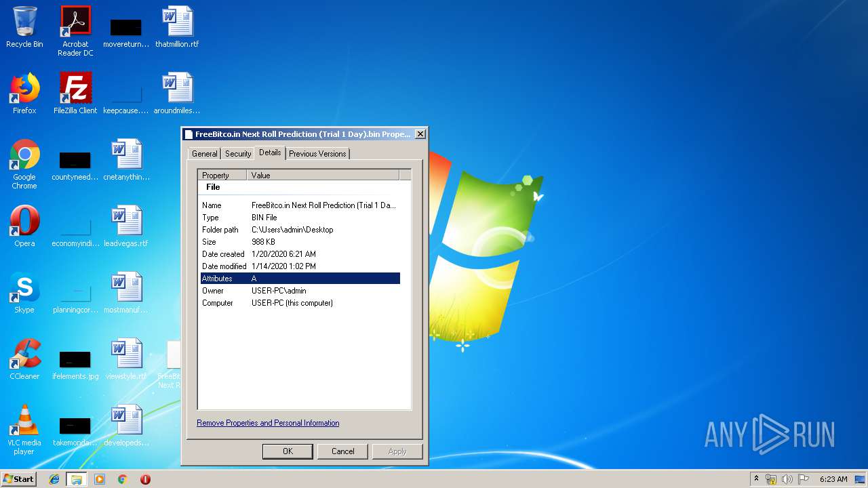
Task: Click Cancel in the Properties dialog
Action: point(343,451)
